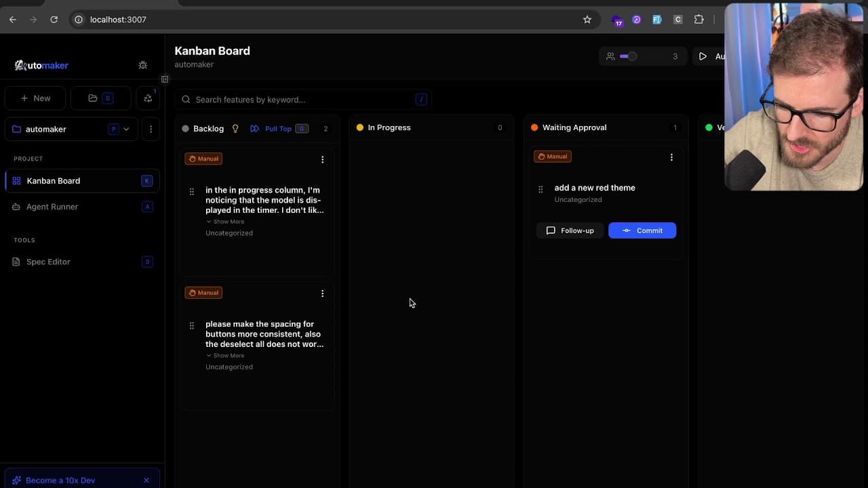
Task: Adjust the concurrency slider in the header
Action: [x=629, y=56]
